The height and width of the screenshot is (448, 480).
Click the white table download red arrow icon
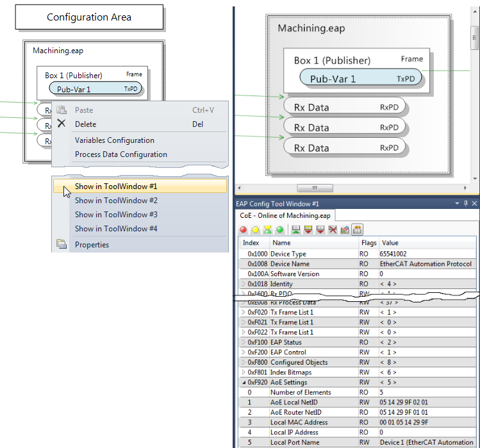pos(320,229)
